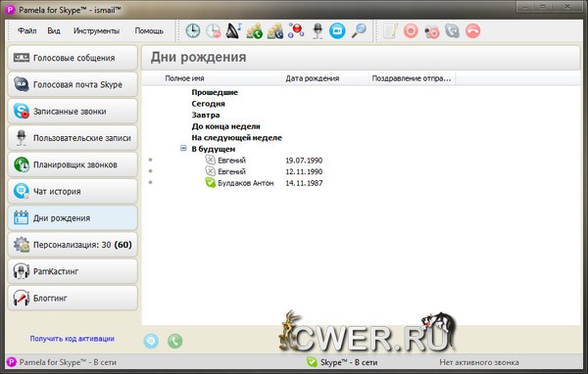Click the red hang up phone icon
The width and height of the screenshot is (588, 374).
(x=473, y=30)
